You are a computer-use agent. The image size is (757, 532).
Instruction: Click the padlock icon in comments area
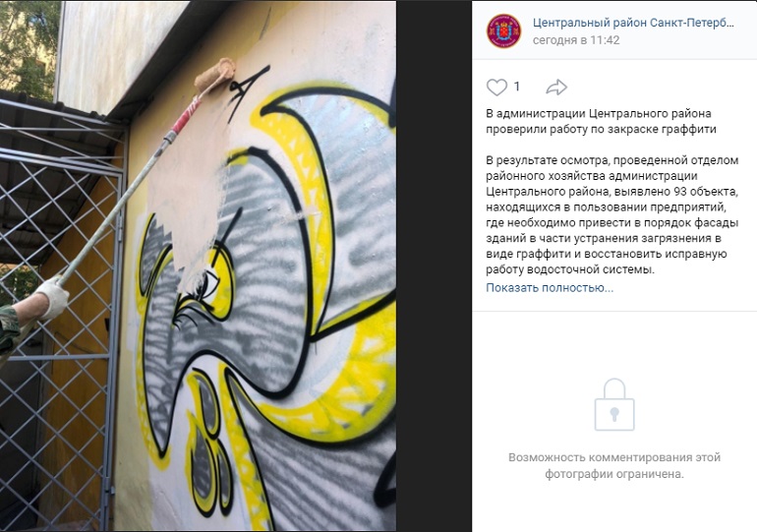[614, 404]
